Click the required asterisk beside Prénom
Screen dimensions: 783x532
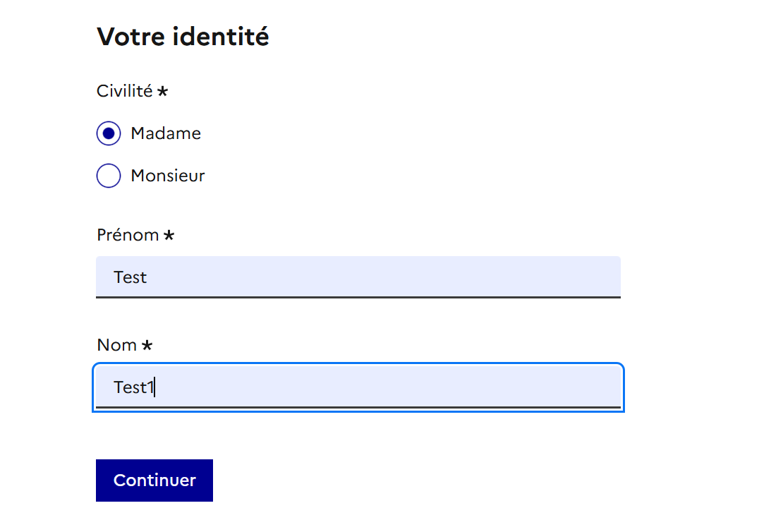point(169,235)
